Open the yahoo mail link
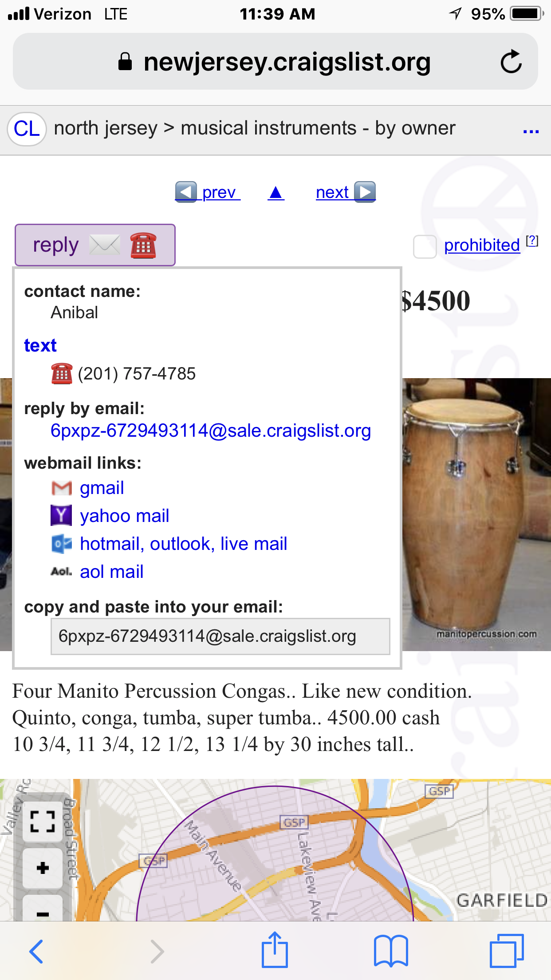Screen dimensions: 551x980 pyautogui.click(x=124, y=516)
